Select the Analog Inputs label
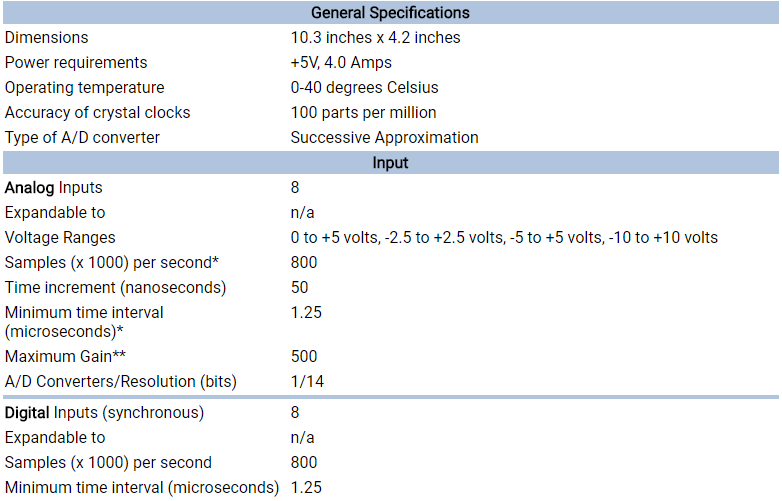The height and width of the screenshot is (501, 782). pos(53,188)
